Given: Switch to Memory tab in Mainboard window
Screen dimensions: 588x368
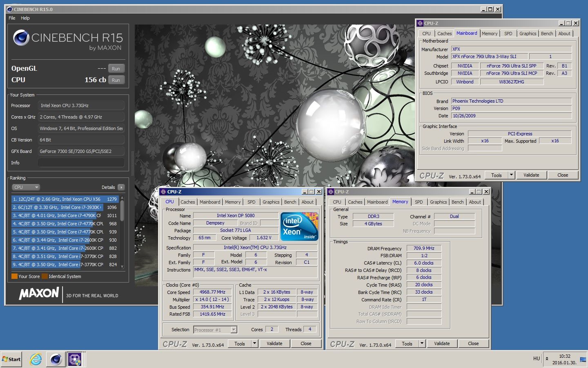Looking at the screenshot, I should (x=490, y=34).
